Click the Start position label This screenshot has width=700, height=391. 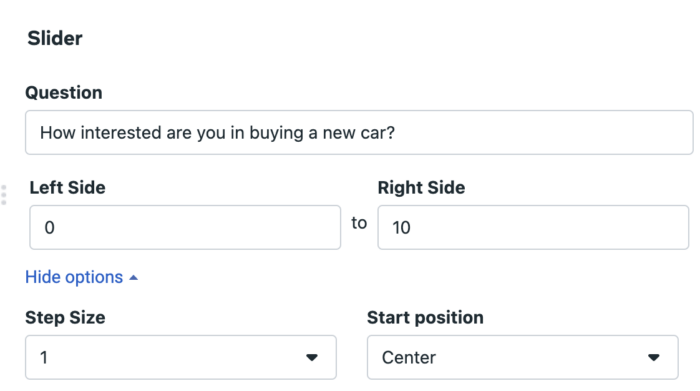[425, 318]
